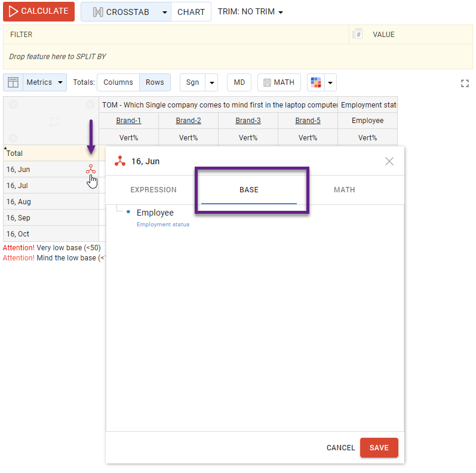Toggle Totals for Rows
Image resolution: width=476 pixels, height=473 pixels.
click(155, 82)
